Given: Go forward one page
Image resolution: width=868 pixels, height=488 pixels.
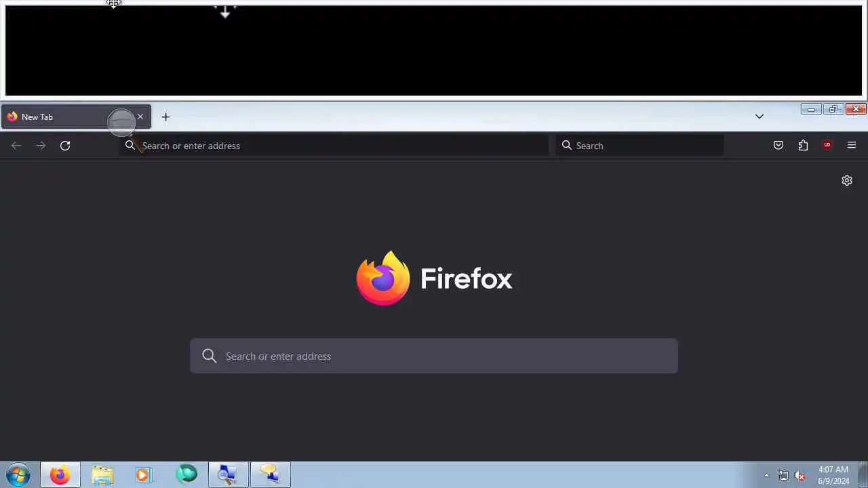Looking at the screenshot, I should (x=41, y=145).
